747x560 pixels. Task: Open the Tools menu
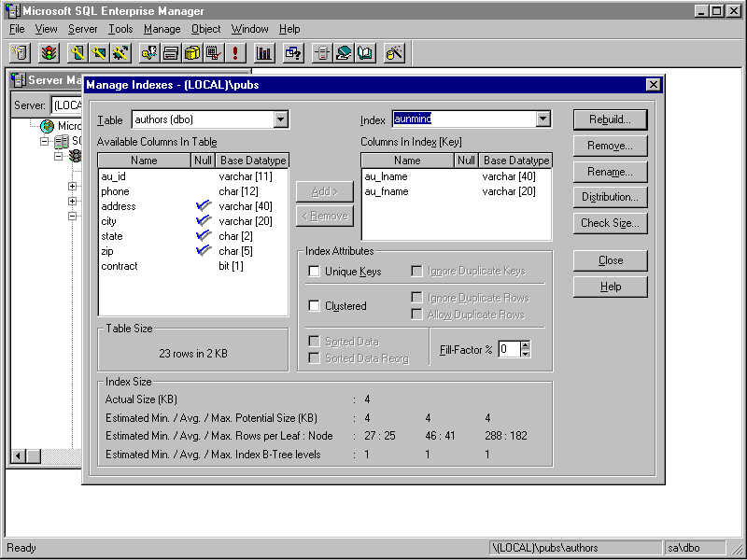click(x=120, y=29)
